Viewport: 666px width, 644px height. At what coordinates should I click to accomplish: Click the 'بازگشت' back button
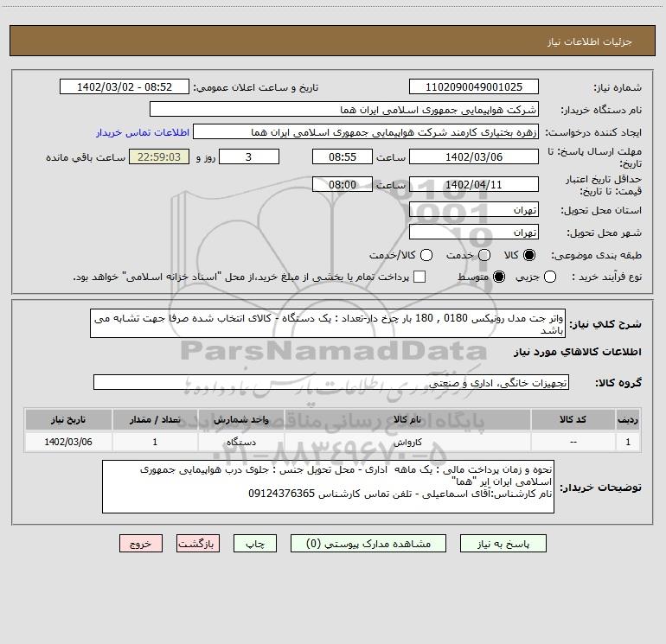coord(198,544)
